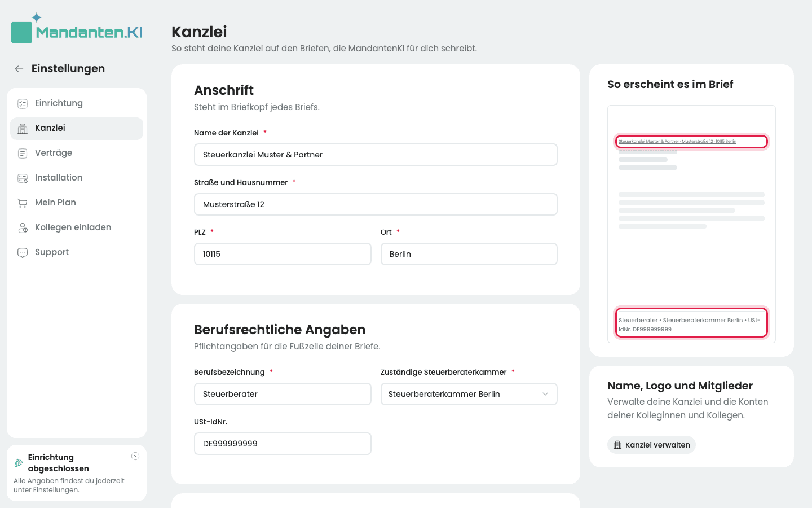
Task: Click the Ort input field
Action: click(x=469, y=254)
